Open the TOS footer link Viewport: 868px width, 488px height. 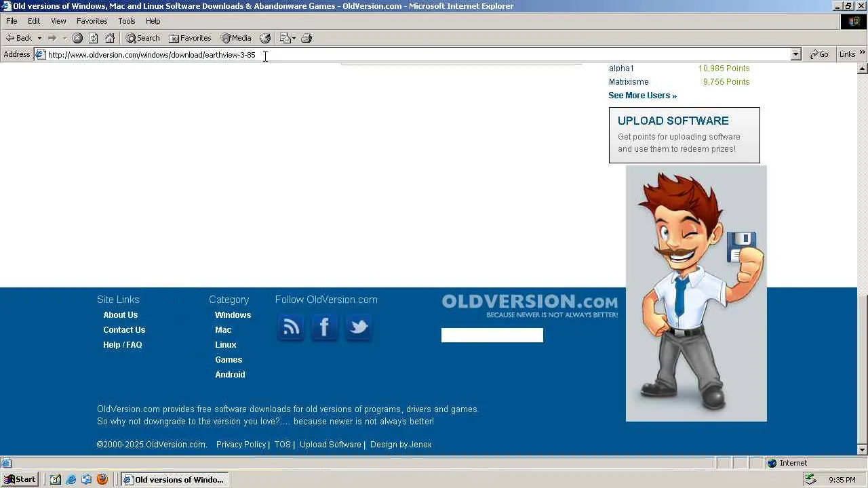[282, 445]
